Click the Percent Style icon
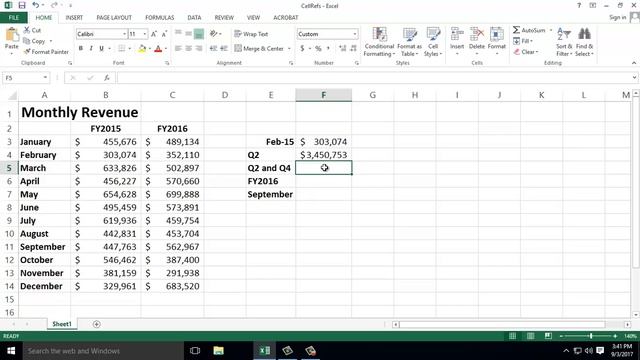 point(318,49)
